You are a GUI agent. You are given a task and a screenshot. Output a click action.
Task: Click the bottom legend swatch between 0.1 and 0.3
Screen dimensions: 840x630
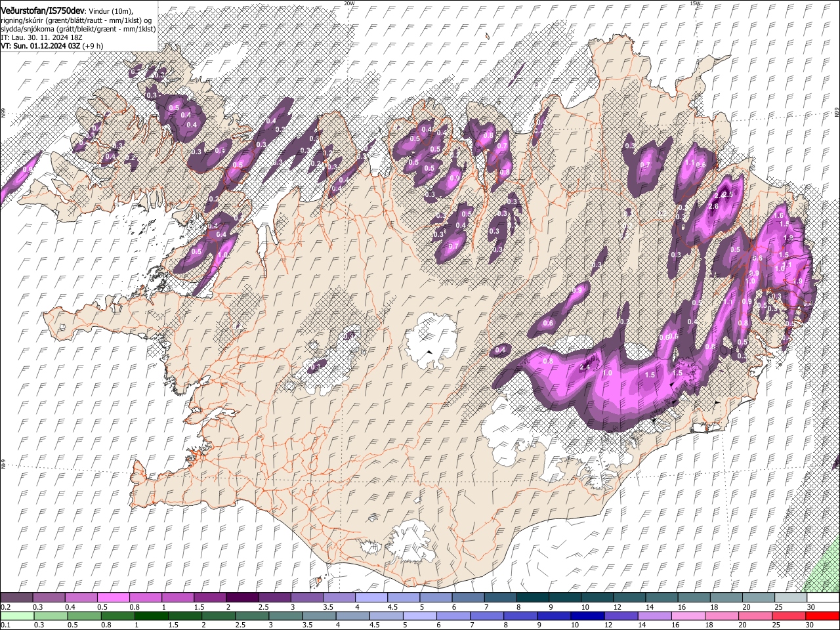[x=17, y=616]
